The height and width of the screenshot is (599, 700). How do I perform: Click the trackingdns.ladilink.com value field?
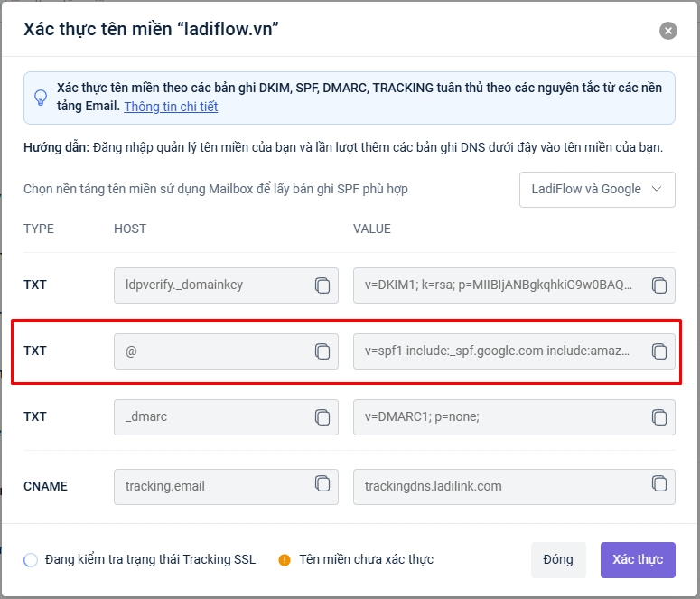click(x=498, y=486)
